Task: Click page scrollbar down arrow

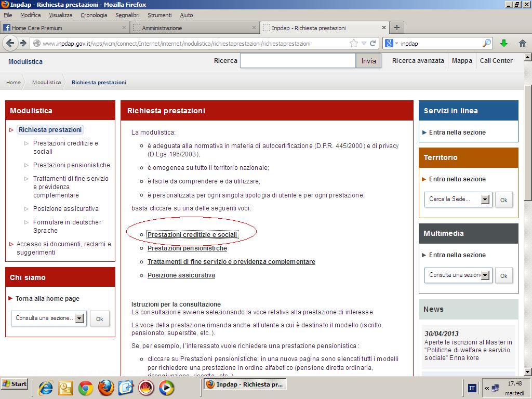Action: coord(528,371)
